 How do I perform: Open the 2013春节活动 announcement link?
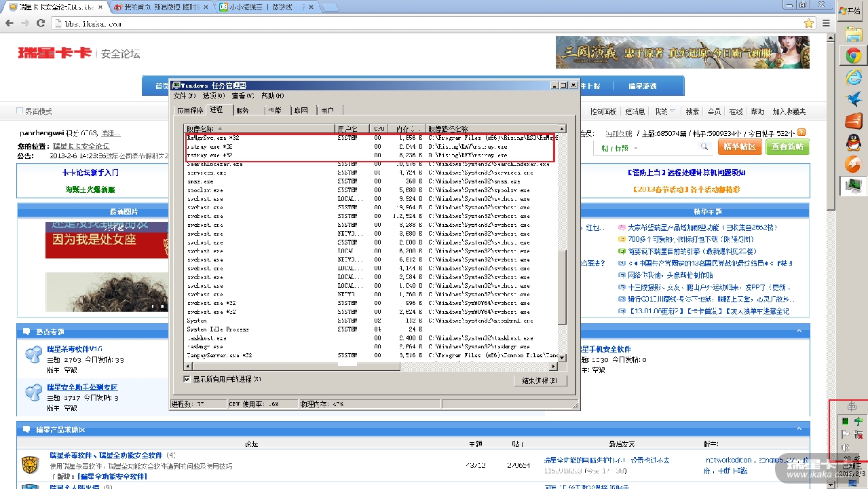[685, 189]
